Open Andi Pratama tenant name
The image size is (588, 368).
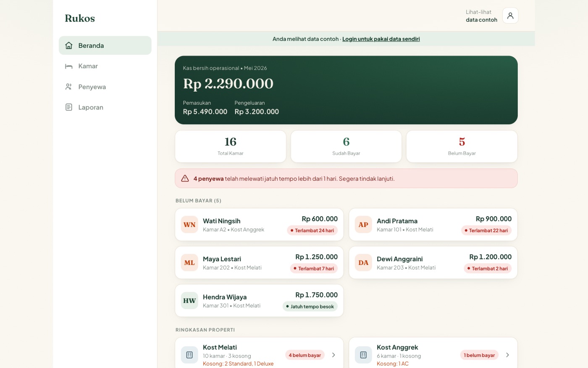click(397, 221)
